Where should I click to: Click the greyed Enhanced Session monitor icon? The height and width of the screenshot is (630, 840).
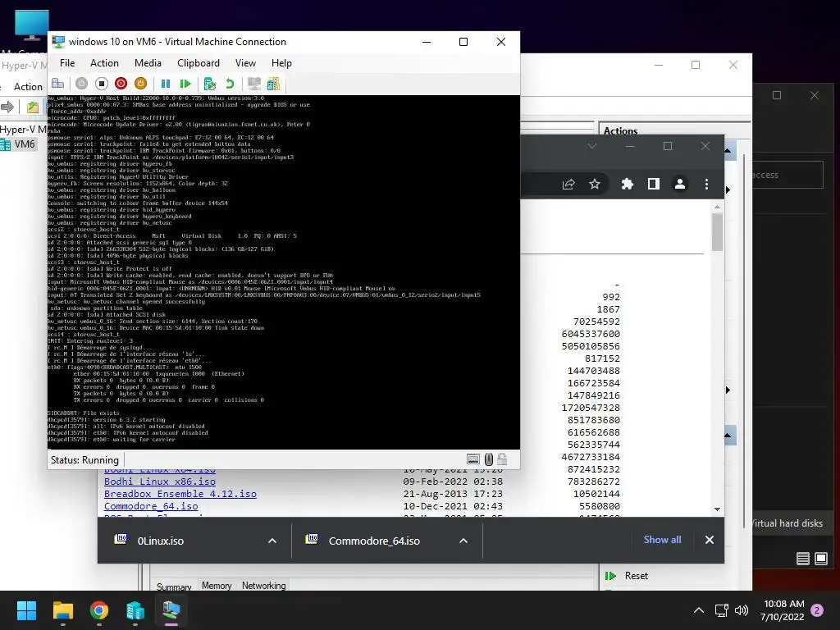pos(254,84)
